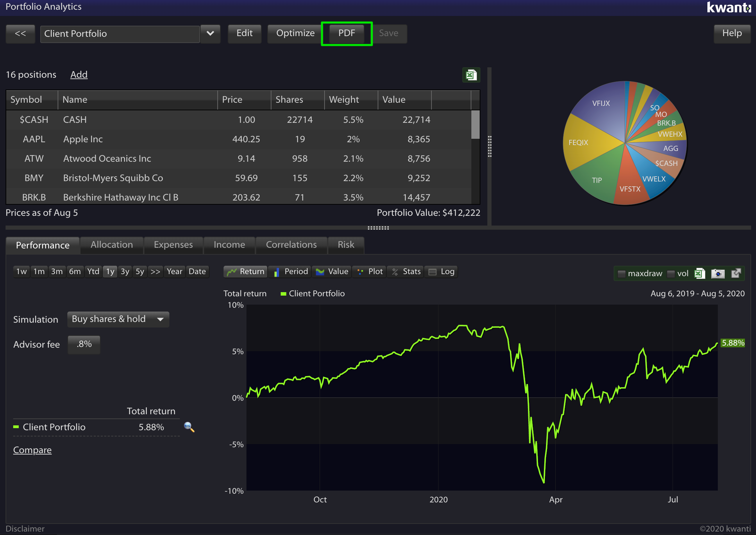This screenshot has width=756, height=535.
Task: Open the Stats view
Action: pos(405,272)
